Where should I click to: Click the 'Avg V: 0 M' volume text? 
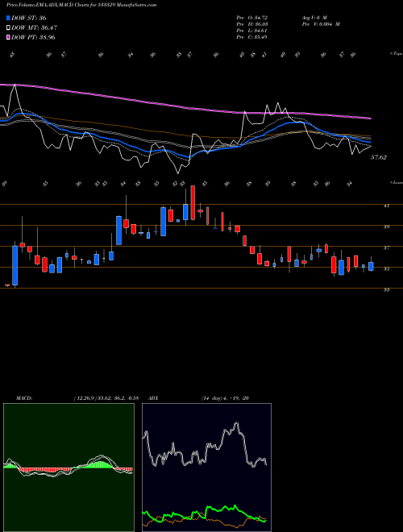(314, 17)
